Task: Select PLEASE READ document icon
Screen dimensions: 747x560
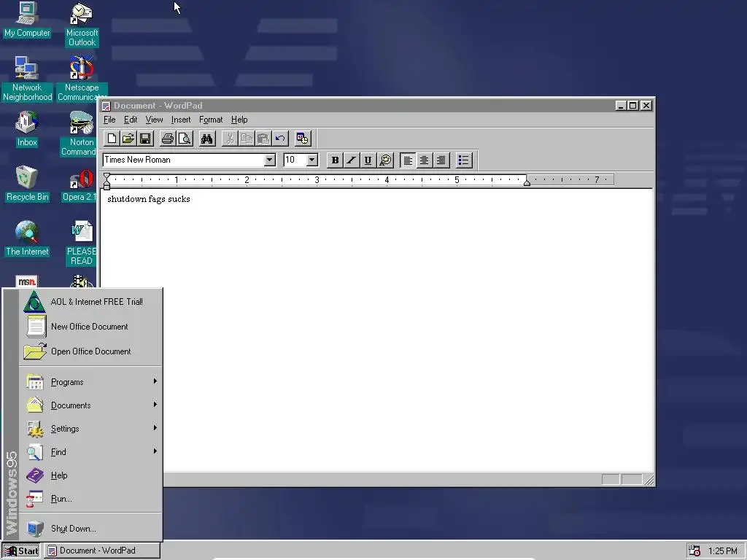Action: pos(82,243)
